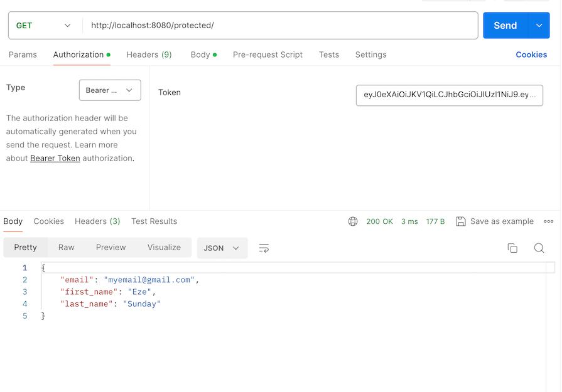This screenshot has width=562, height=392.
Task: Open the Bearer Token type dropdown
Action: point(110,90)
